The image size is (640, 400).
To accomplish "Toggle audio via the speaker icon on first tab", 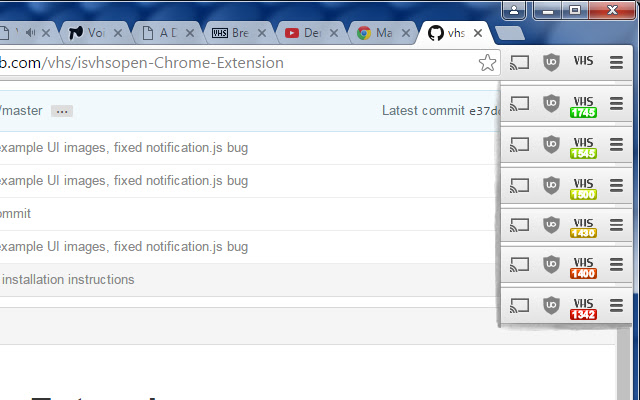I will [31, 32].
